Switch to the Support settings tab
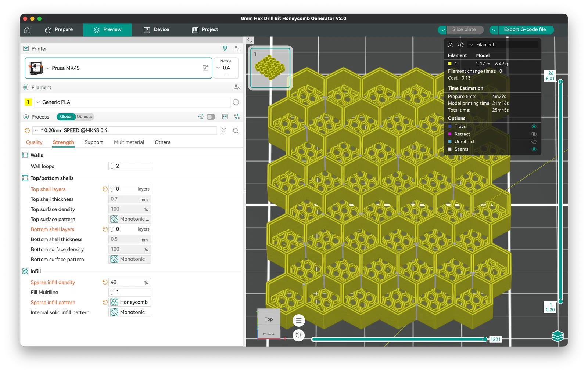The image size is (588, 373). 94,142
